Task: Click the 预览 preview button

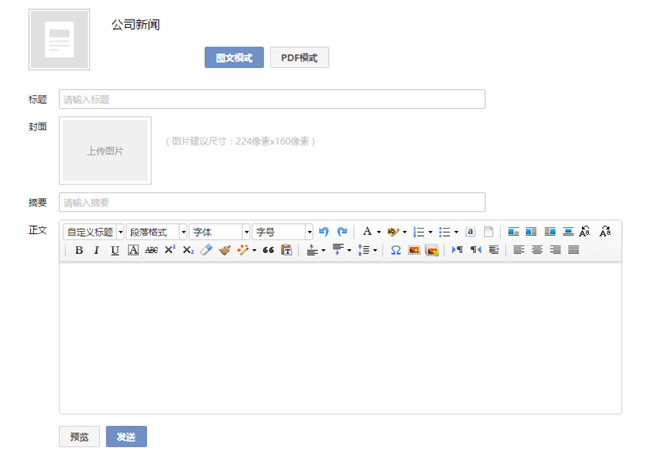Action: (79, 436)
